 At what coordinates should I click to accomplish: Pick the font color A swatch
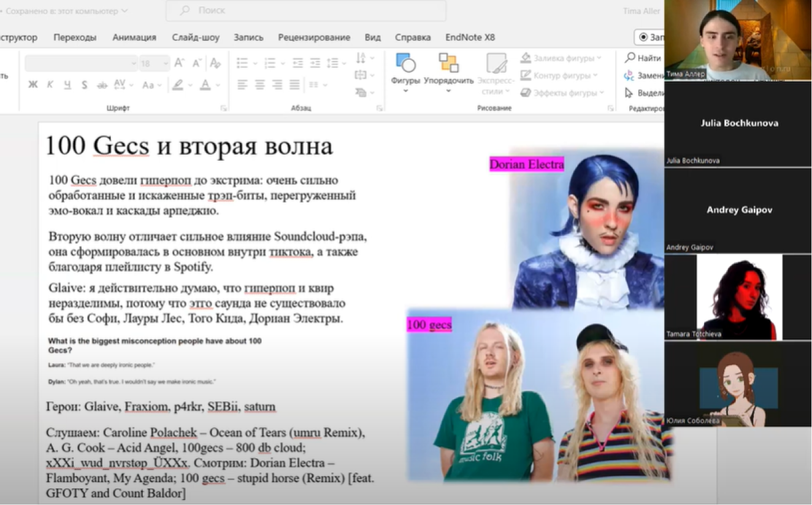pyautogui.click(x=205, y=85)
